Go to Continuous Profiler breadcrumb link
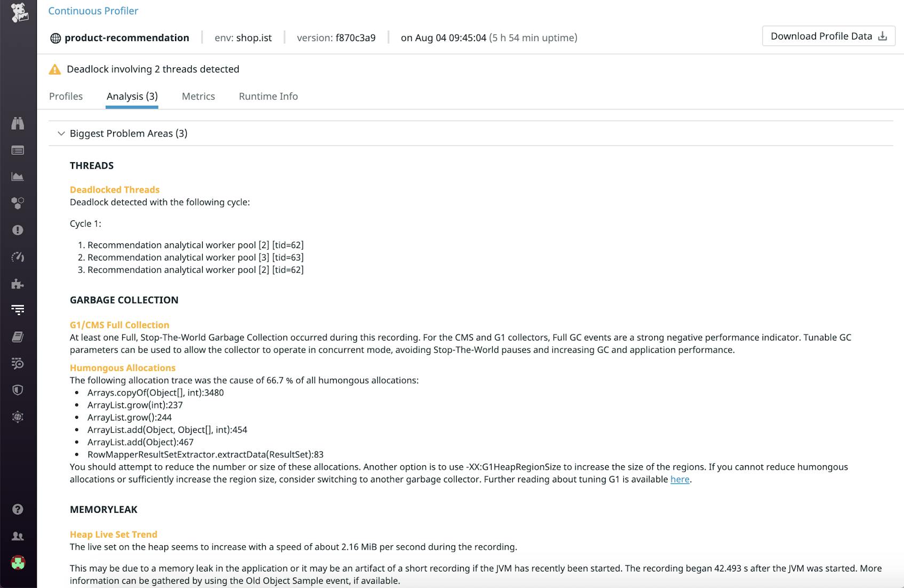The height and width of the screenshot is (588, 904). click(x=93, y=11)
